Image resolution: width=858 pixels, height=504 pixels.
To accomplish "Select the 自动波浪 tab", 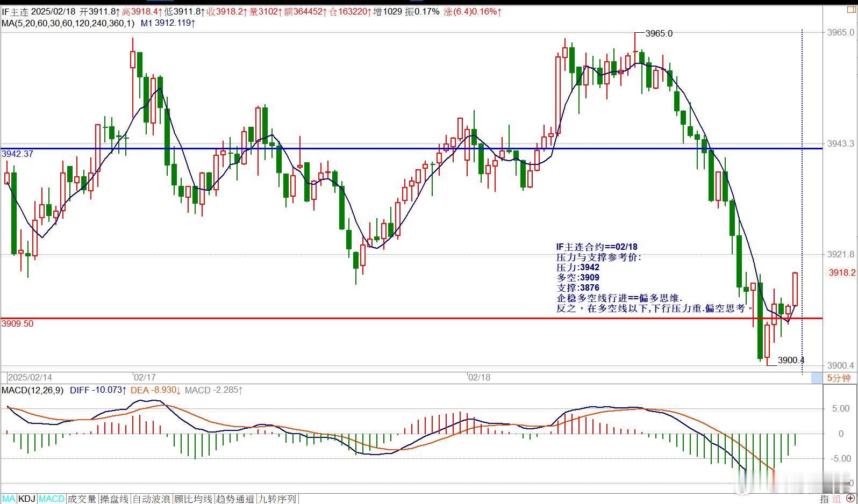I will click(152, 499).
